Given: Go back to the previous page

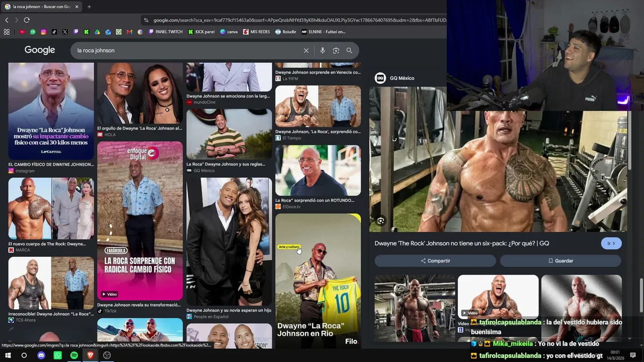Looking at the screenshot, I should point(7,20).
